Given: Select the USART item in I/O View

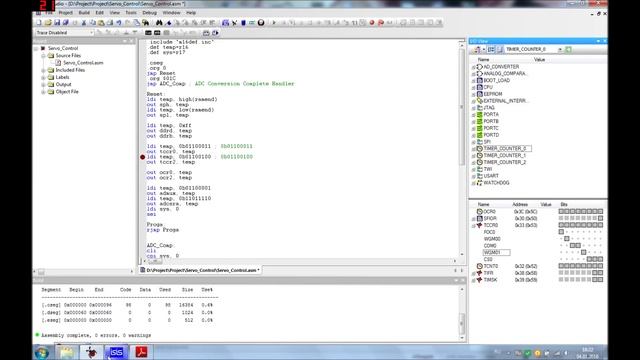Looking at the screenshot, I should (491, 176).
